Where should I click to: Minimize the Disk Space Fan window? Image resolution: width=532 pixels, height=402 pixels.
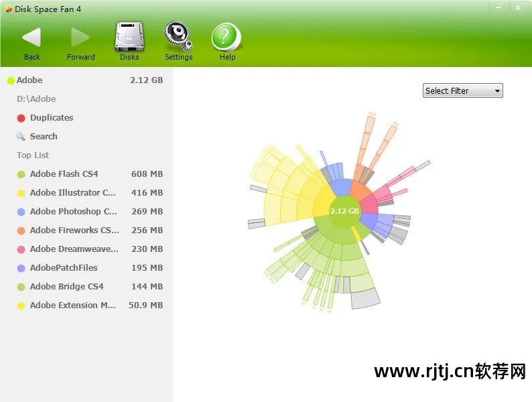coord(498,7)
